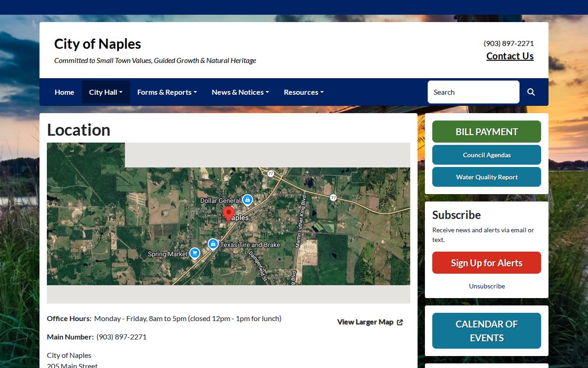Click the Daingerfield St label on the map
Screen dimensions: 588x368
click(257, 266)
